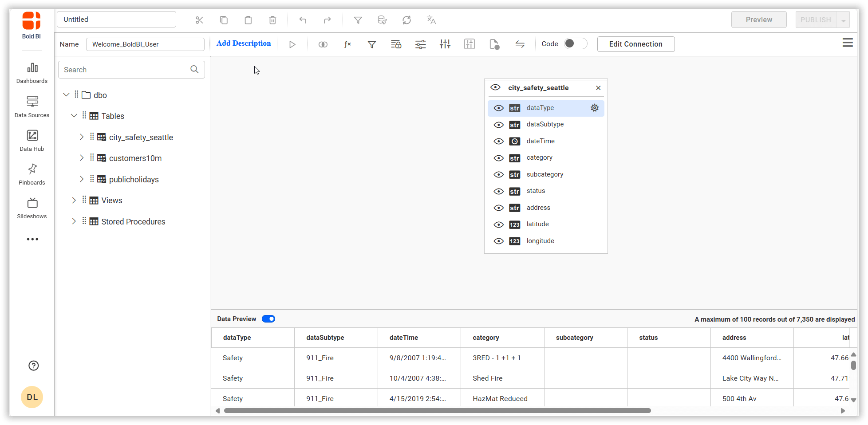Click the PUBLISH button
The image size is (868, 425).
[x=816, y=20]
